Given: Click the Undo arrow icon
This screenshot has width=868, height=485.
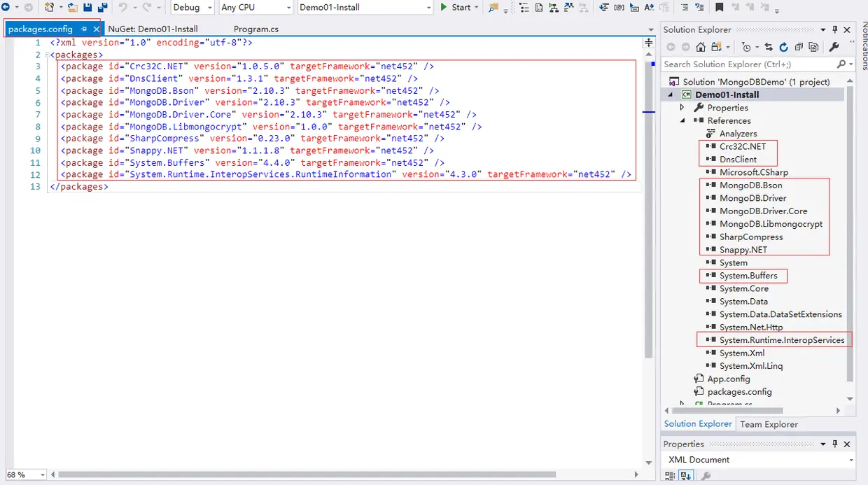Looking at the screenshot, I should pos(123,7).
